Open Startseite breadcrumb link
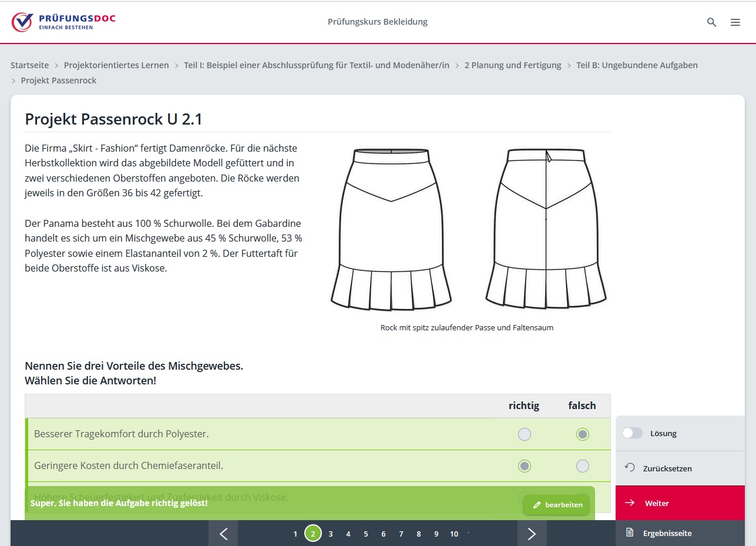756x546 pixels. pos(29,65)
